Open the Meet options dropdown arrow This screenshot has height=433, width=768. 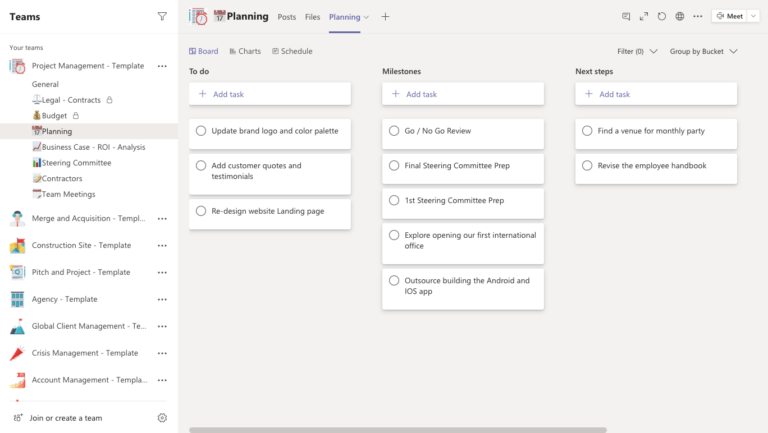(753, 16)
